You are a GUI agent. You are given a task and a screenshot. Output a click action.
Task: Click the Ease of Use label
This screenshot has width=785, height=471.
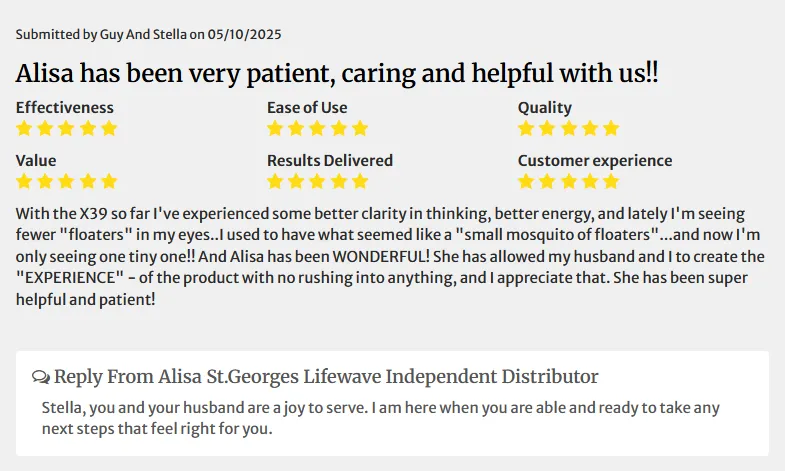307,108
